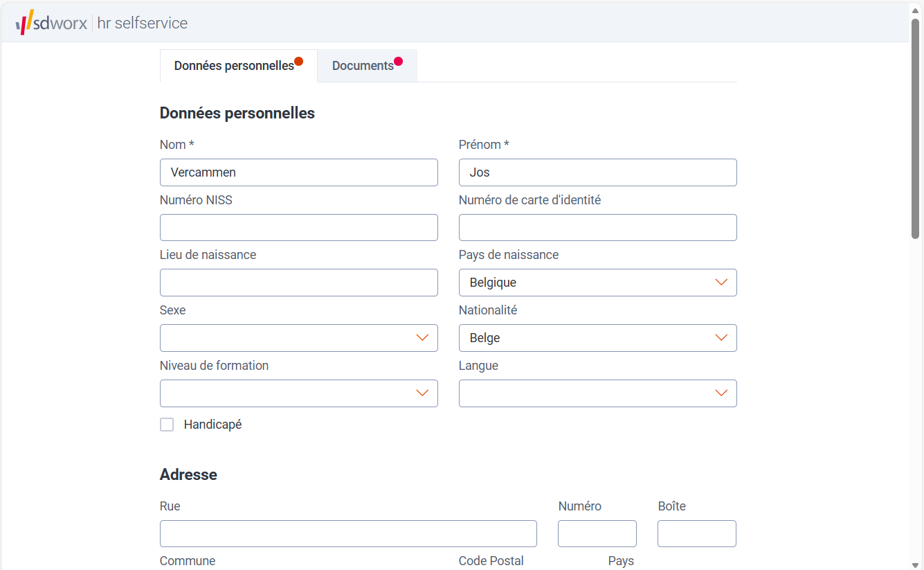The height and width of the screenshot is (570, 924).
Task: Click the hr selfservice header title
Action: tap(143, 23)
